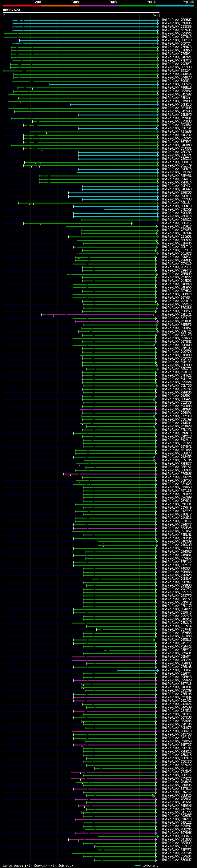Screen dimensions: 197x868
Task: Click the purple ~60% identity color bar
Action: click(x=99, y=6)
